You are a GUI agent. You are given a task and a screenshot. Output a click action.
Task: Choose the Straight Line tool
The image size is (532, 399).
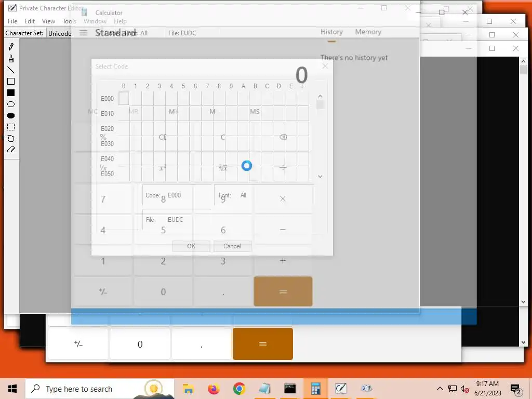click(11, 70)
